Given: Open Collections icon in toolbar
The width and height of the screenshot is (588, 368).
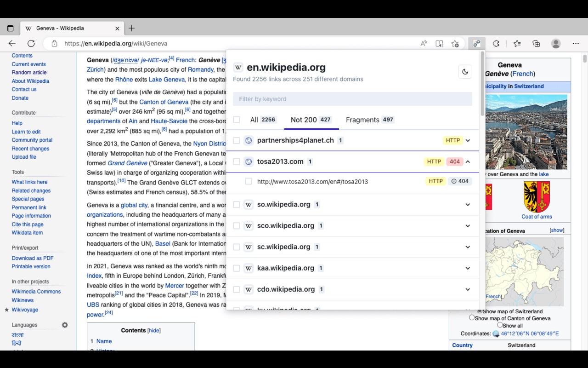Looking at the screenshot, I should [536, 44].
